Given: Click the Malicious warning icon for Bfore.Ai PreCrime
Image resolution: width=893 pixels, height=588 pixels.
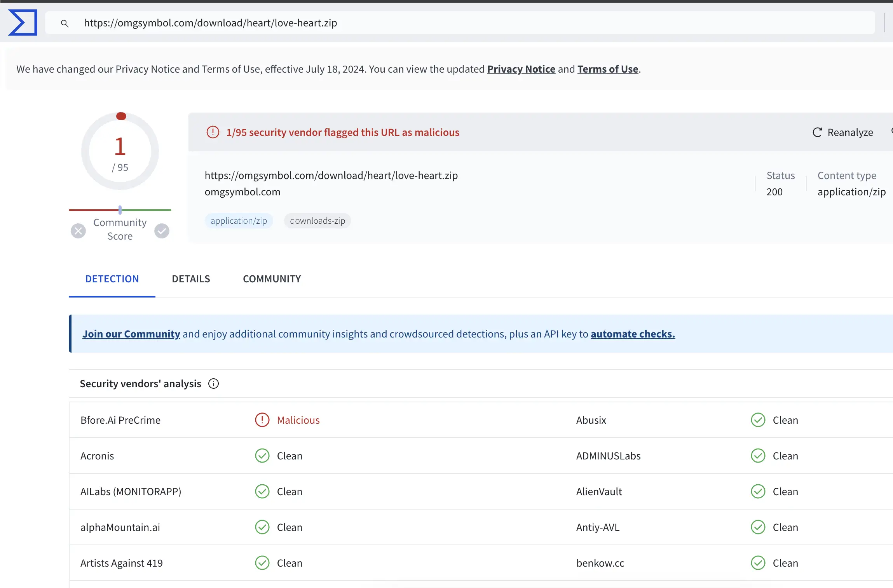Looking at the screenshot, I should pyautogui.click(x=262, y=420).
